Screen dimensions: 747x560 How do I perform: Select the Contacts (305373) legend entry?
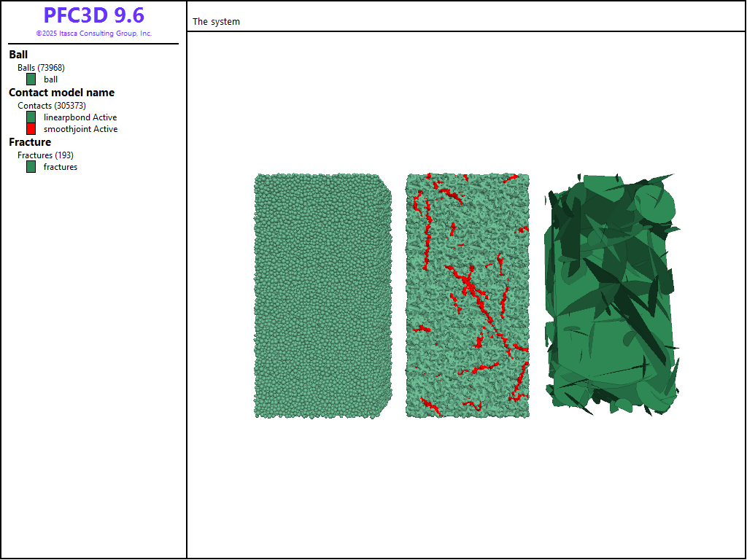coord(52,106)
